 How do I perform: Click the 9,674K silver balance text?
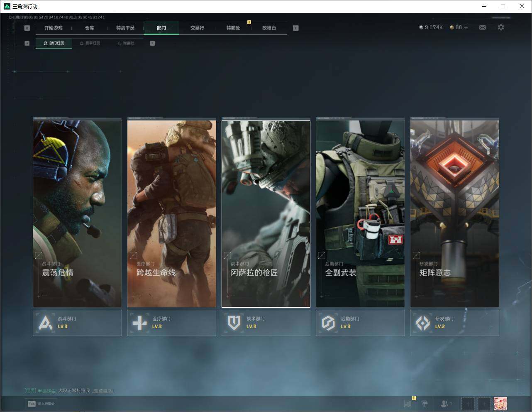pyautogui.click(x=434, y=27)
